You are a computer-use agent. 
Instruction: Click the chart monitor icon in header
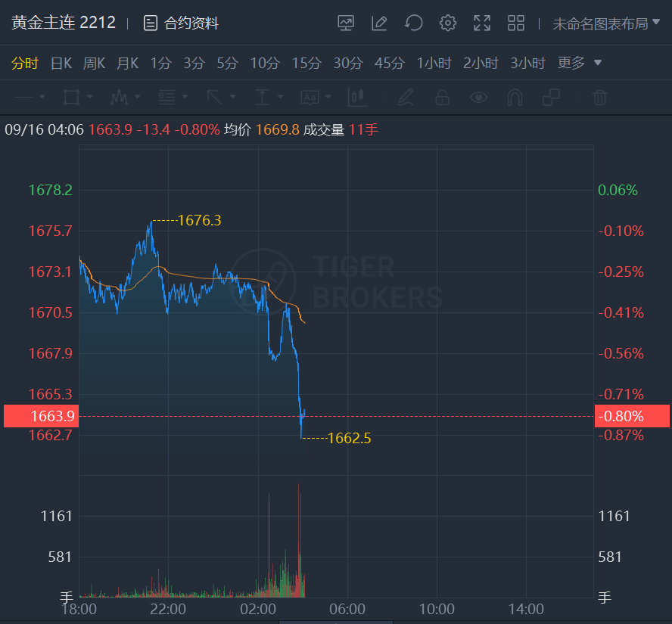[x=346, y=23]
